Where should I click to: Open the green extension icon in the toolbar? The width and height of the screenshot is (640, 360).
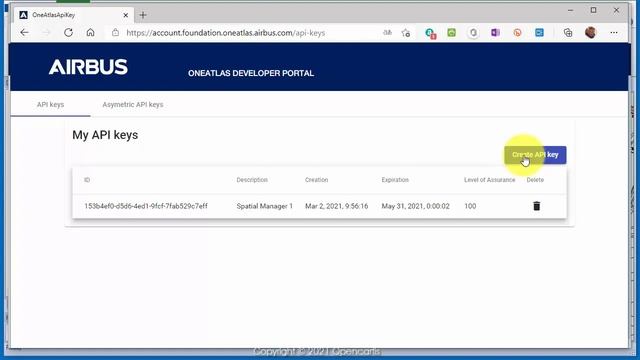(x=451, y=33)
